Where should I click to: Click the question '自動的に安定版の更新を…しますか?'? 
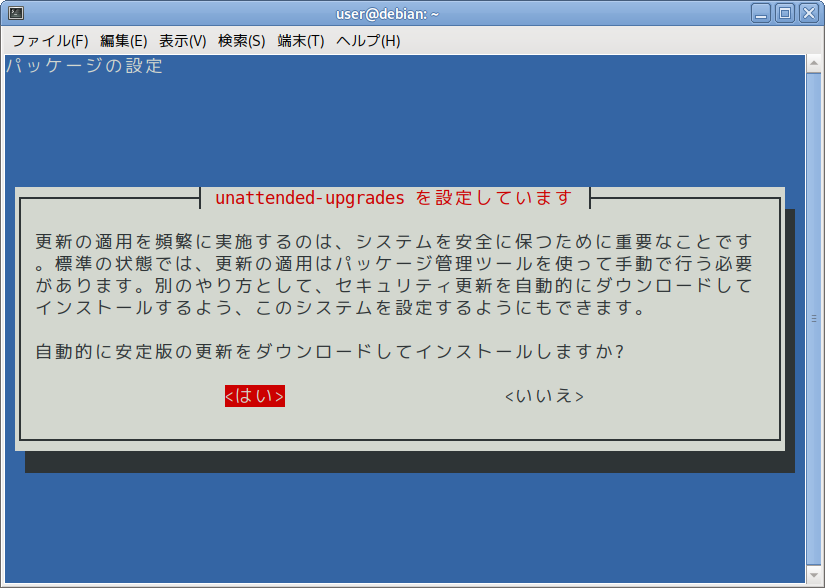coord(329,351)
